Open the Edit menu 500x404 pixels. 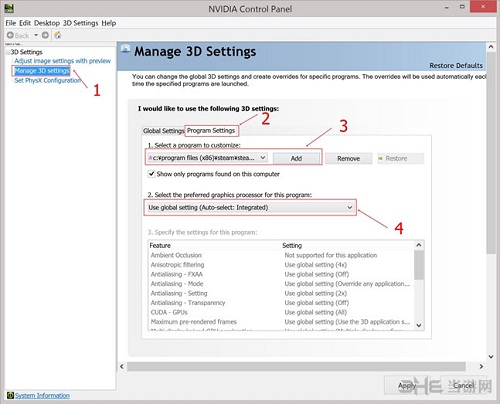coord(25,23)
